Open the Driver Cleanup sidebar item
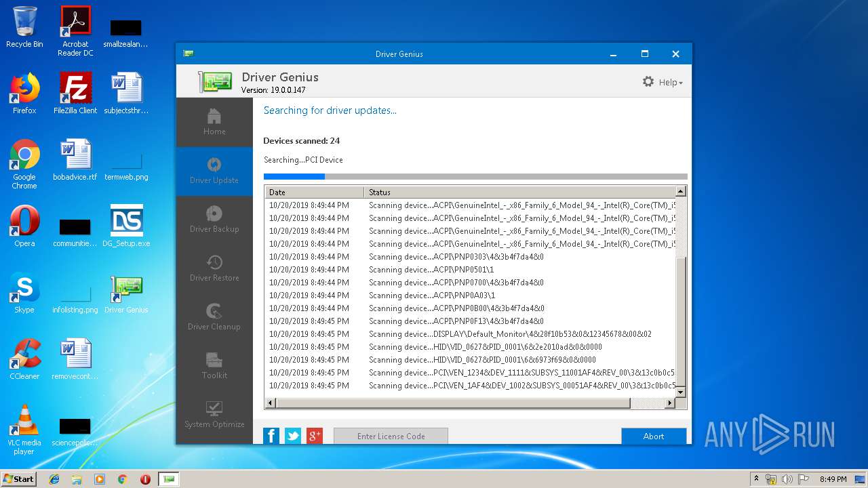The width and height of the screenshot is (868, 488). [x=214, y=317]
